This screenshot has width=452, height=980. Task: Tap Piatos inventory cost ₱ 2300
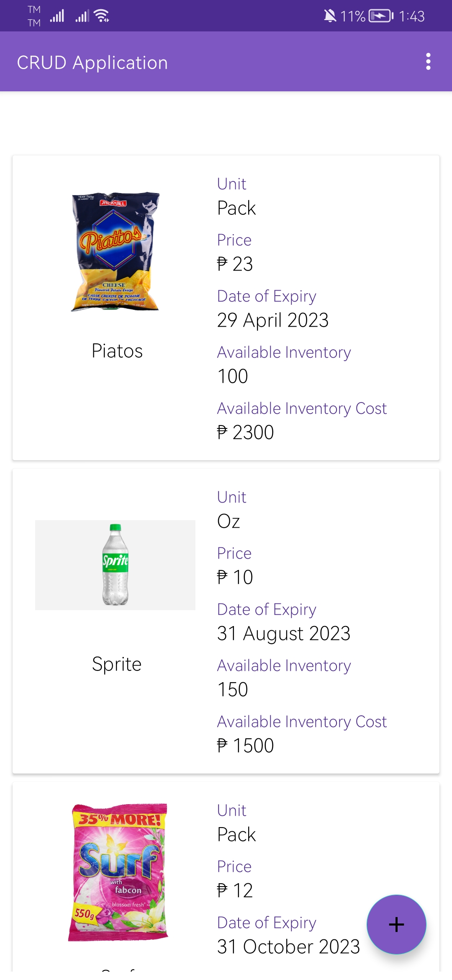coord(245,432)
